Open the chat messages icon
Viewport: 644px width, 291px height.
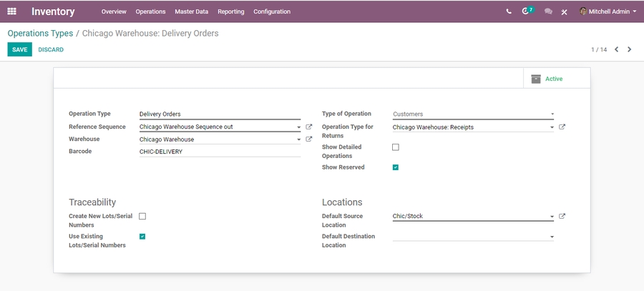(x=548, y=11)
